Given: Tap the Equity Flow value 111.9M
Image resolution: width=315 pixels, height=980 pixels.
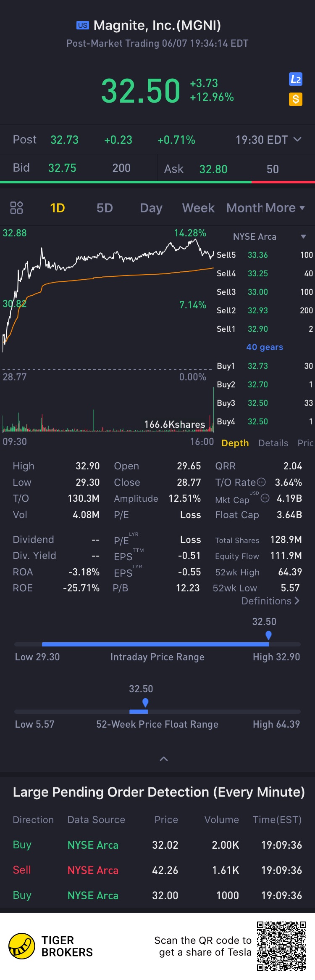Looking at the screenshot, I should (286, 556).
